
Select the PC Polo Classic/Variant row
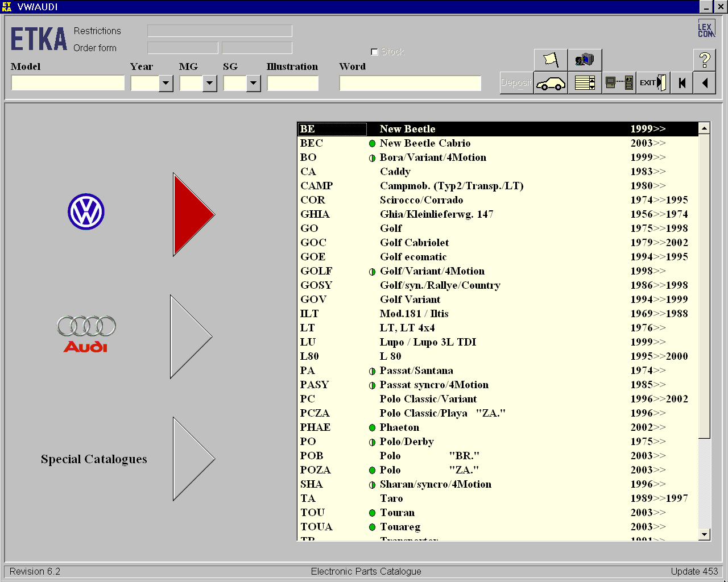pos(498,399)
